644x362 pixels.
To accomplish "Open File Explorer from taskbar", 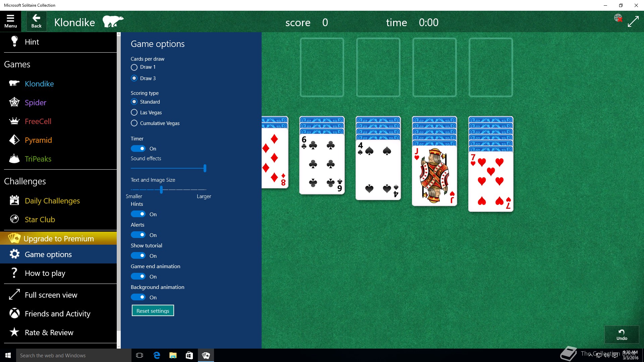I will [x=173, y=355].
